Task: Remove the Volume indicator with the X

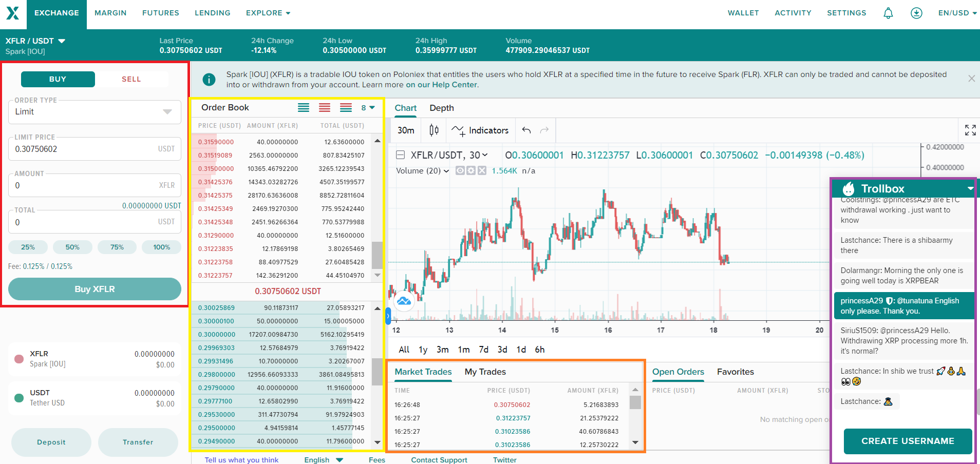Action: point(482,170)
